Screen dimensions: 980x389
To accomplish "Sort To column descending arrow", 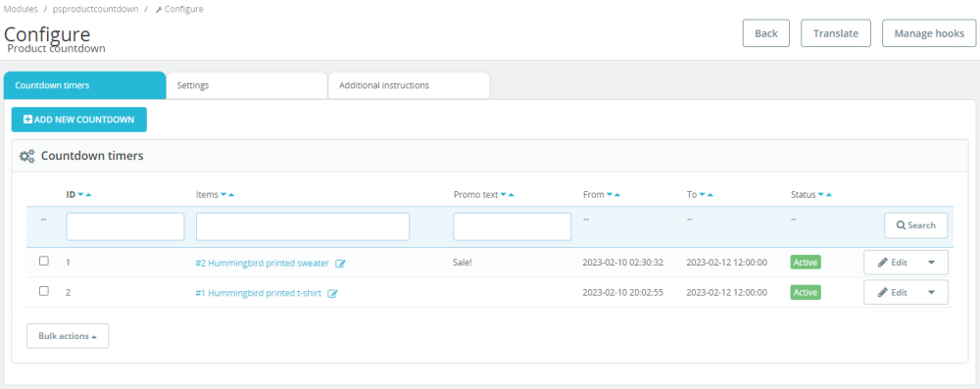I will pos(703,195).
